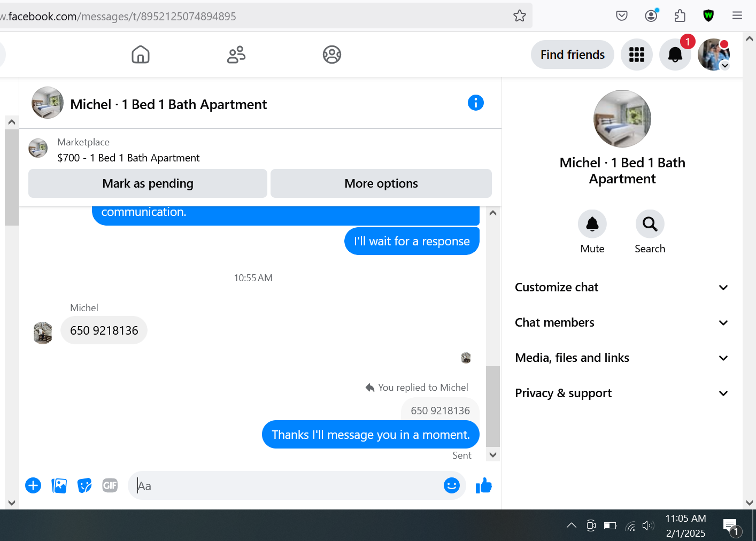
Task: Expand Chat members section
Action: 622,322
